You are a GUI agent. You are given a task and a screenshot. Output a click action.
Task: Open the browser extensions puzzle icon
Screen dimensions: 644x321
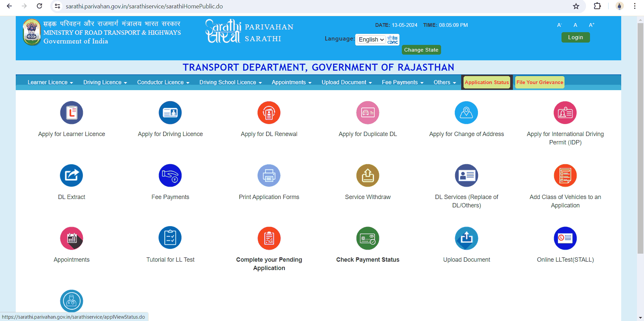(x=597, y=6)
